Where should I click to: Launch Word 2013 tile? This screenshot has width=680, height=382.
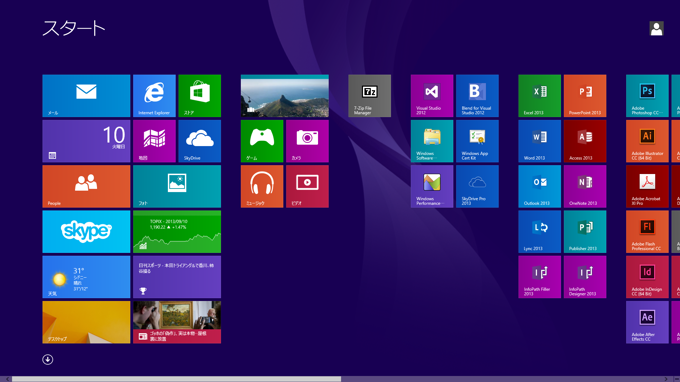[539, 141]
